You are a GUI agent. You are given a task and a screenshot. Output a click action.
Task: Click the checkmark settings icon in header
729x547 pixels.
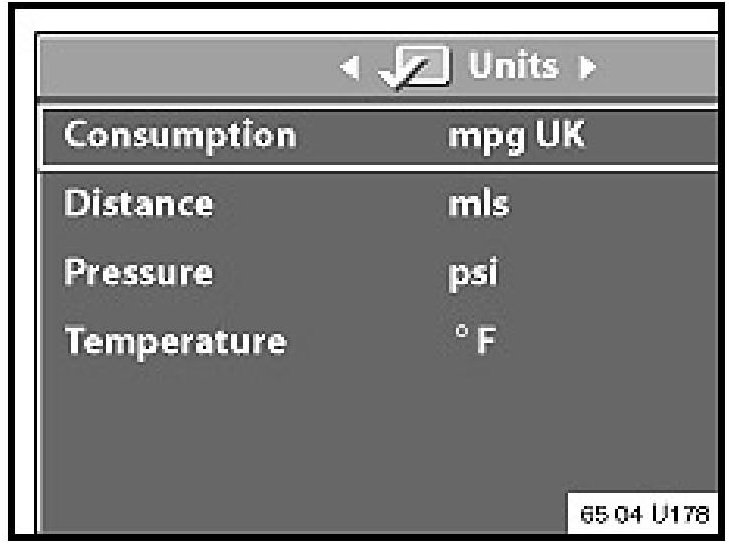point(414,68)
